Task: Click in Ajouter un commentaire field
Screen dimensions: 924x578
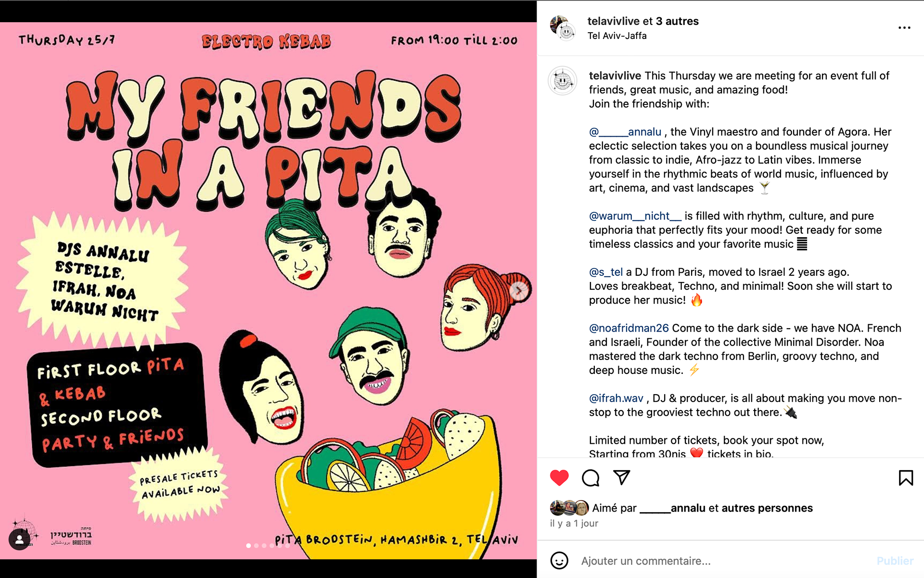Action: (x=722, y=561)
